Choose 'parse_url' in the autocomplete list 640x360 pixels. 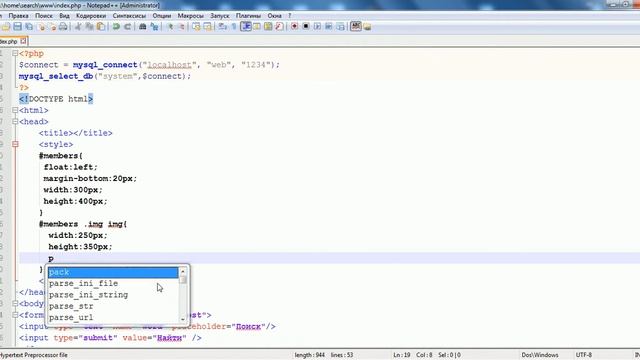point(113,318)
